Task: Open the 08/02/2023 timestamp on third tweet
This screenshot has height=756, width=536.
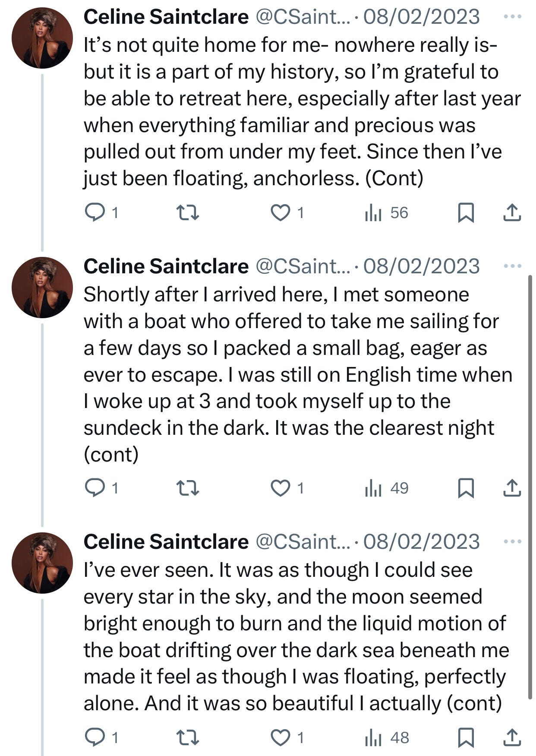Action: pos(421,542)
